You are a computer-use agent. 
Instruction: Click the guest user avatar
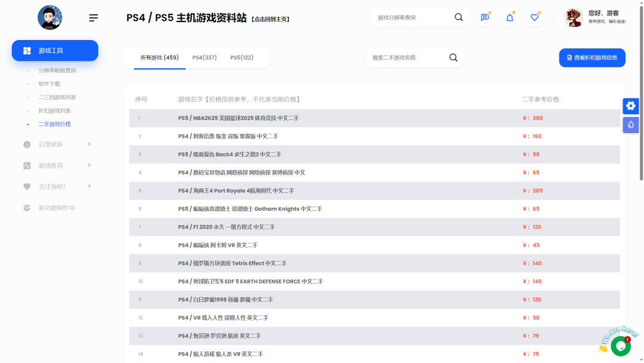point(574,18)
